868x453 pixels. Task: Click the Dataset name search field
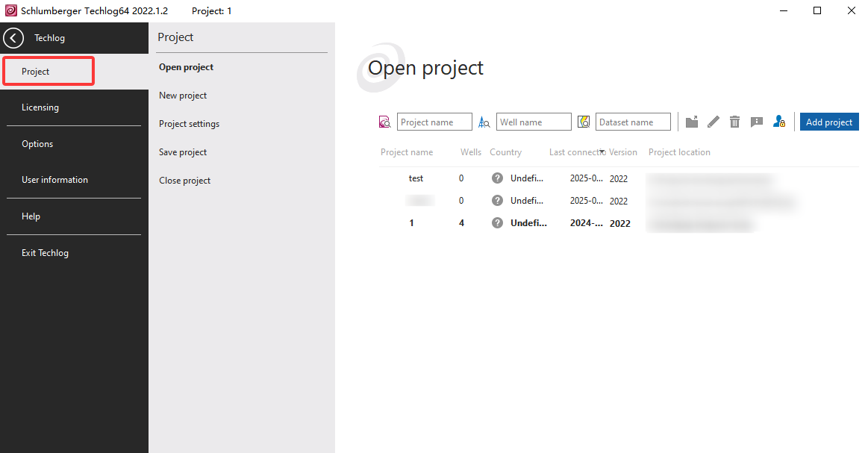634,122
